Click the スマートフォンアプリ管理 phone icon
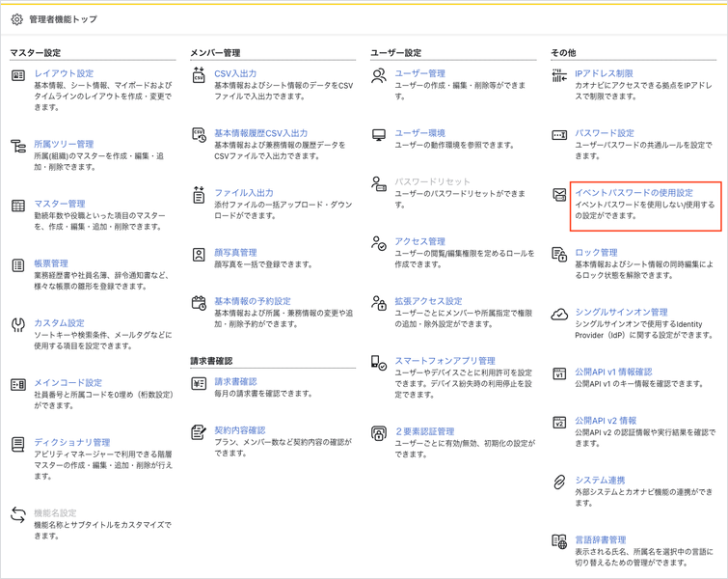 [x=379, y=363]
